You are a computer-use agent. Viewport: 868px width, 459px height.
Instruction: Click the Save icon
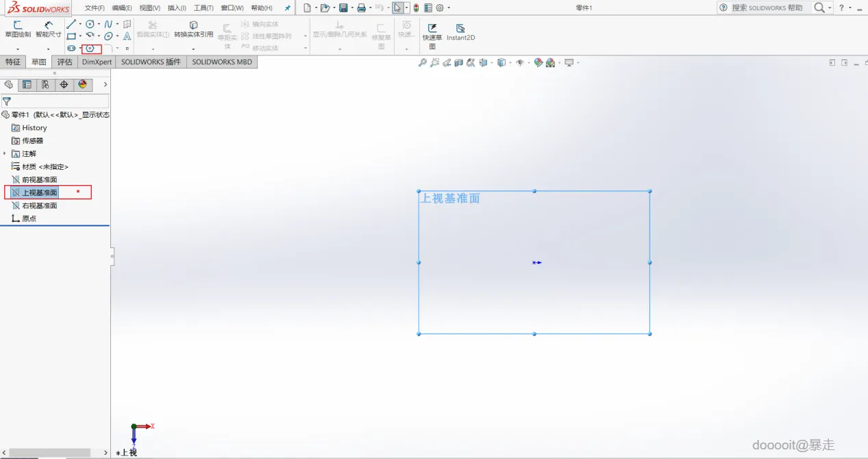coord(343,8)
